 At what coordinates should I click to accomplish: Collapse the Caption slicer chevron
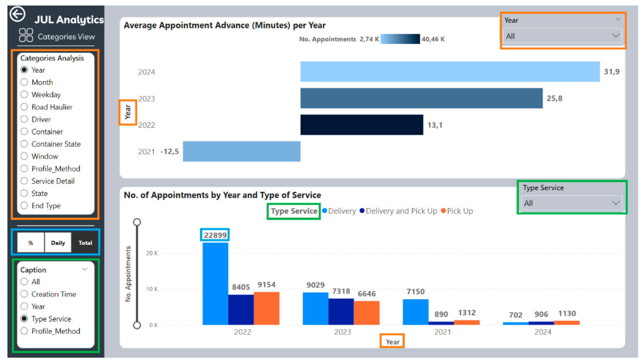(84, 269)
